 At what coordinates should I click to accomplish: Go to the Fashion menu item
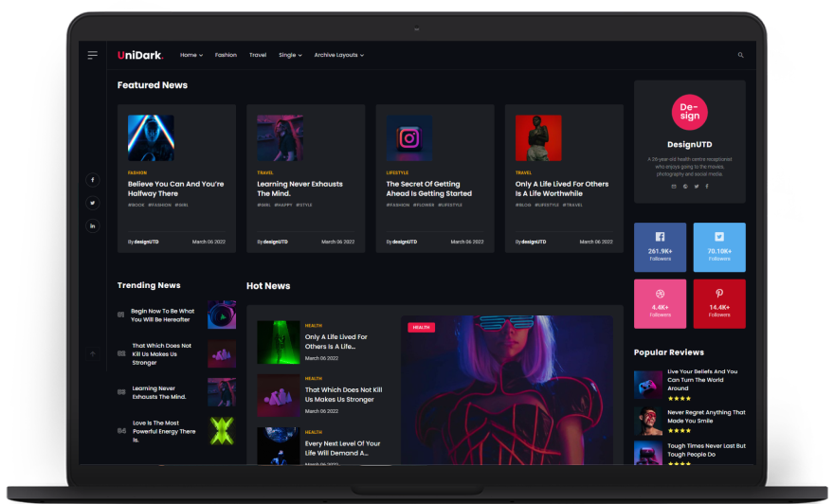[226, 55]
